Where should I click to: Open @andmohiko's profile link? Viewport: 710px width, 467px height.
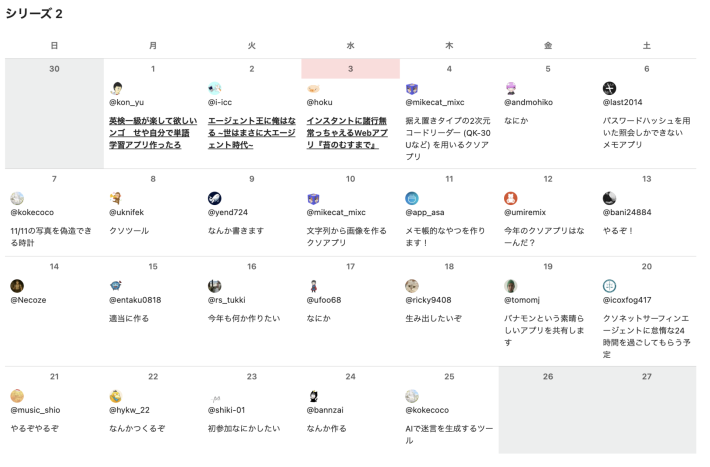tap(528, 102)
